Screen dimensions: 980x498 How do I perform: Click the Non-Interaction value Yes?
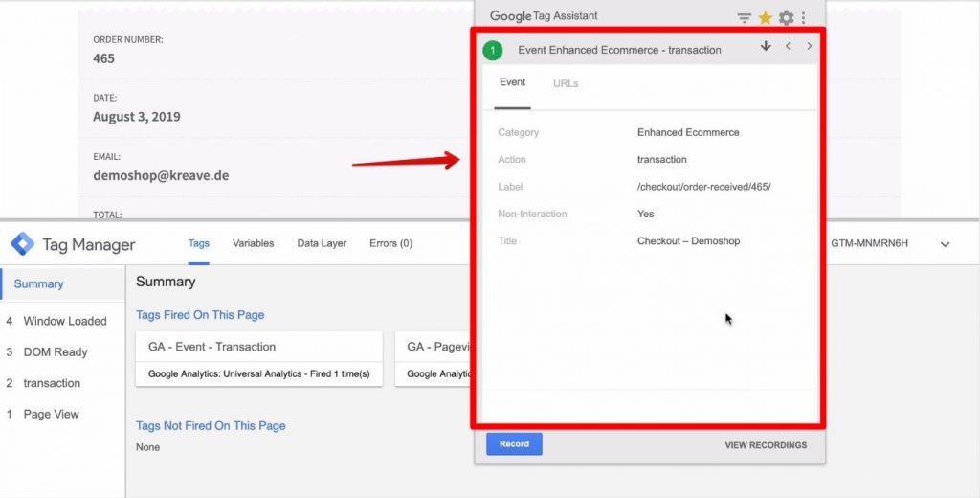[646, 214]
